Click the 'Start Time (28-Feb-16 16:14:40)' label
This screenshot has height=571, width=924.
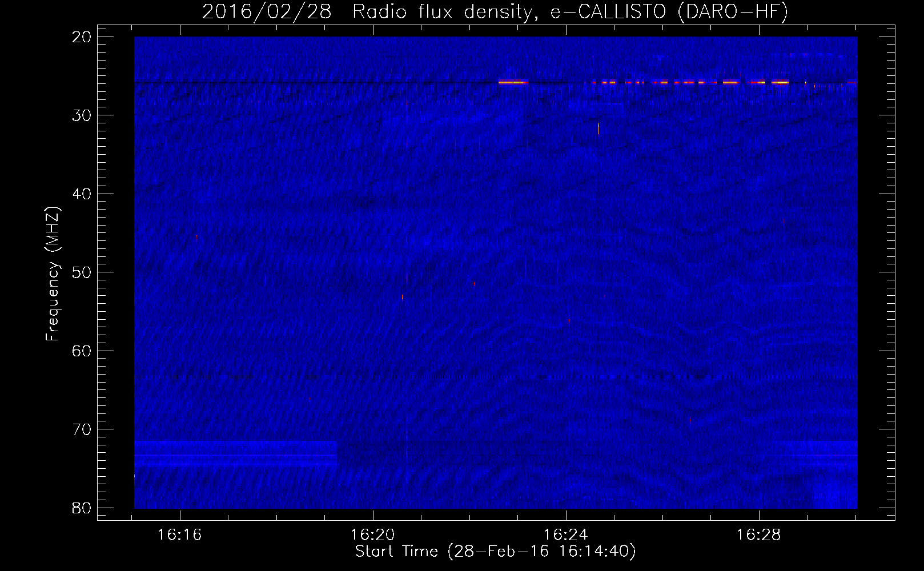[495, 552]
